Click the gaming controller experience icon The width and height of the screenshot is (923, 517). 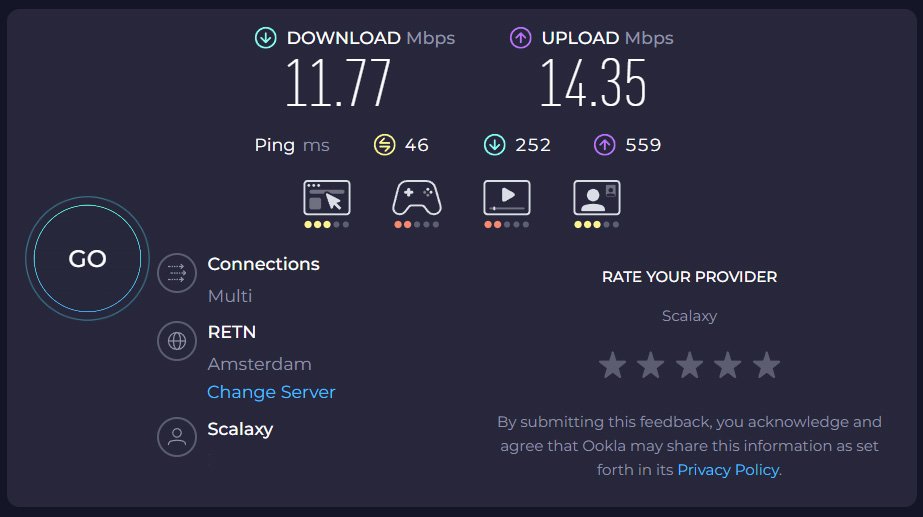(416, 198)
